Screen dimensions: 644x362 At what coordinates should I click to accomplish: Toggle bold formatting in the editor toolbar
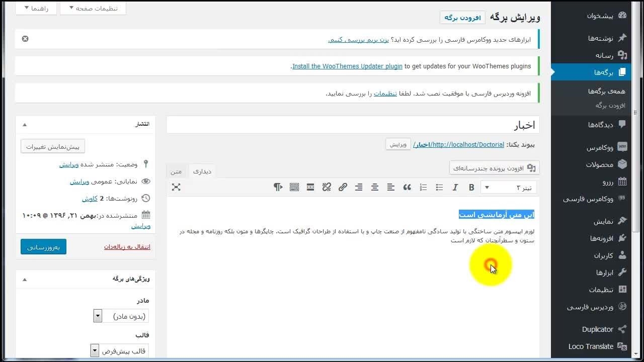(471, 188)
